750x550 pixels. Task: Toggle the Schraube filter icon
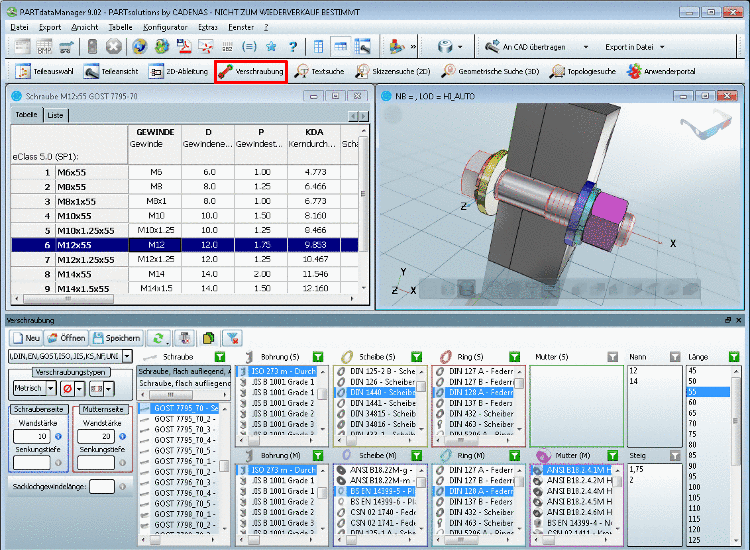221,356
